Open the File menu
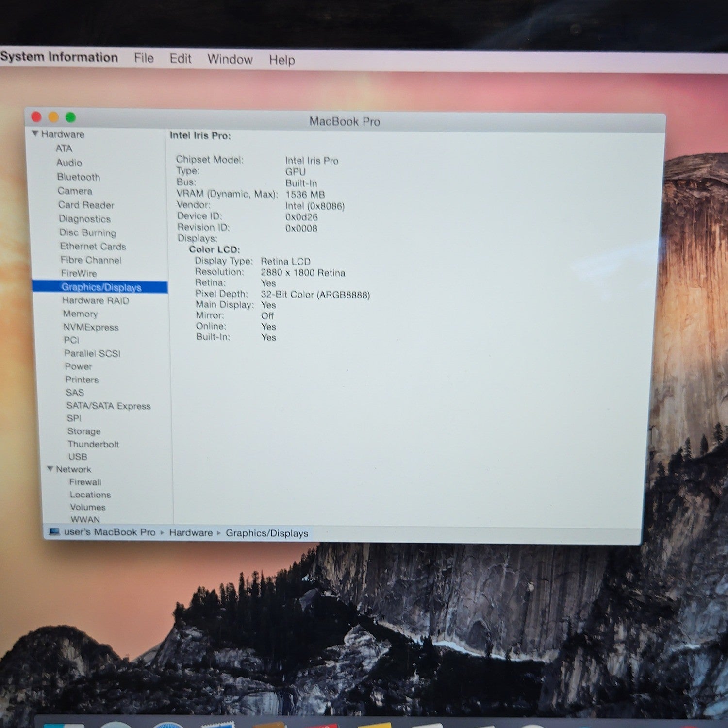Image resolution: width=728 pixels, height=728 pixels. tap(144, 58)
